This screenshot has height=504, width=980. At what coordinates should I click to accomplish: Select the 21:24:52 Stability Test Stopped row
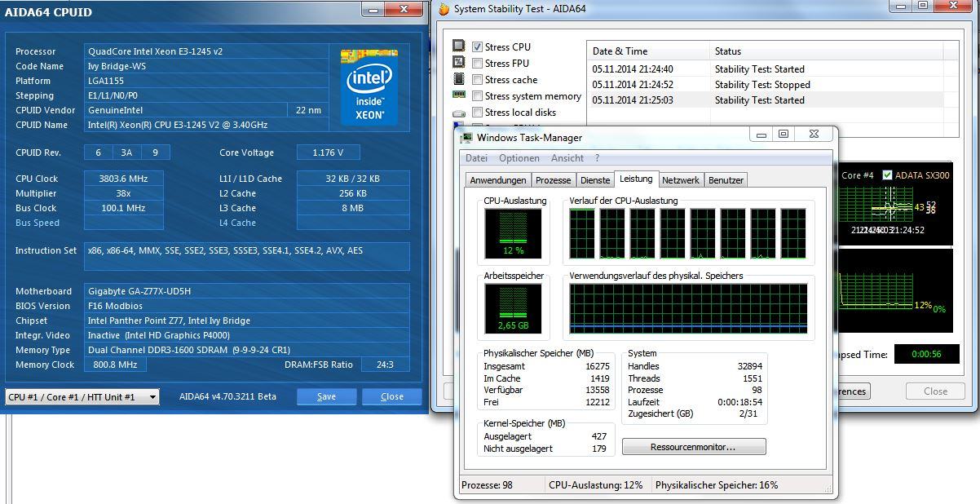765,85
